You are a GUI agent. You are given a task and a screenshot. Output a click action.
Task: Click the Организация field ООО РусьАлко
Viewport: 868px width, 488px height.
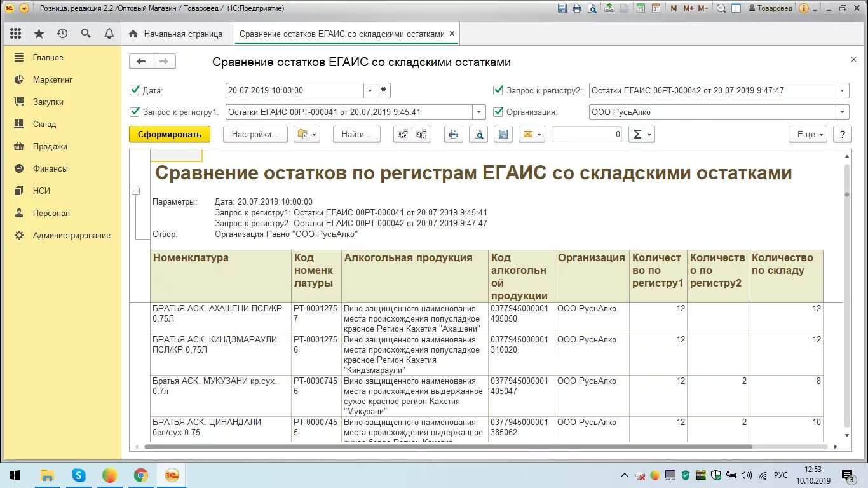click(x=712, y=112)
